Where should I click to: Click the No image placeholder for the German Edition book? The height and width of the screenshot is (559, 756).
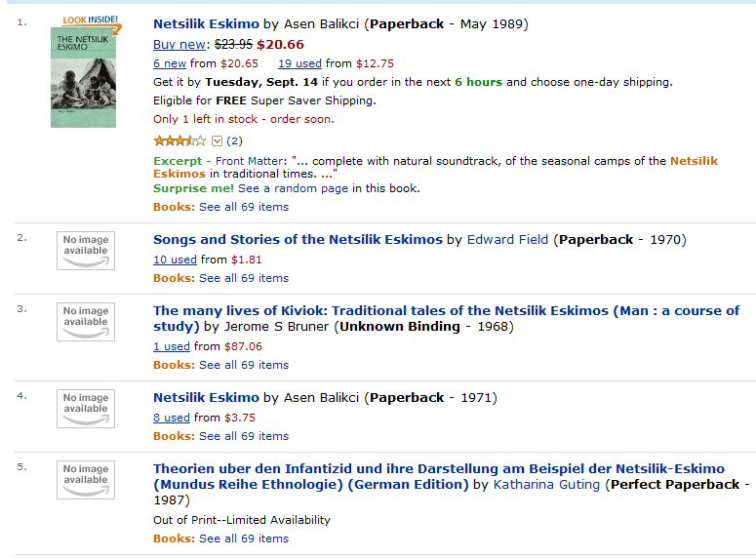coord(86,480)
